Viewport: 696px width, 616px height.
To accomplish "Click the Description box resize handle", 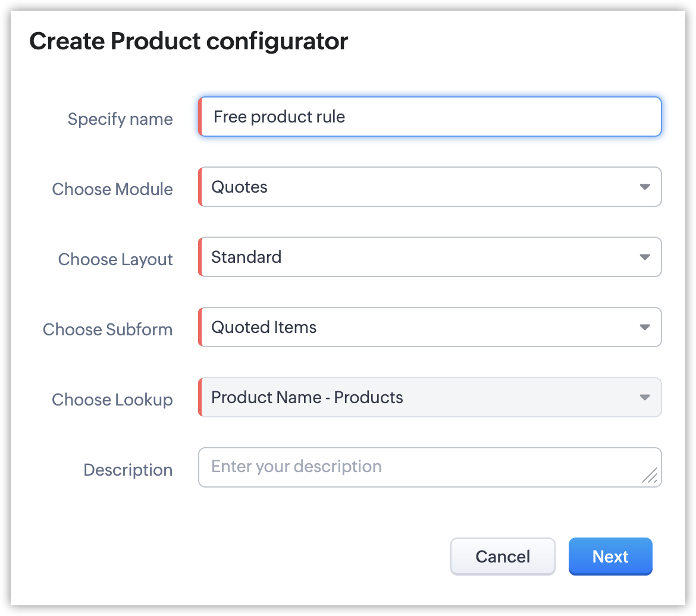I will 650,474.
